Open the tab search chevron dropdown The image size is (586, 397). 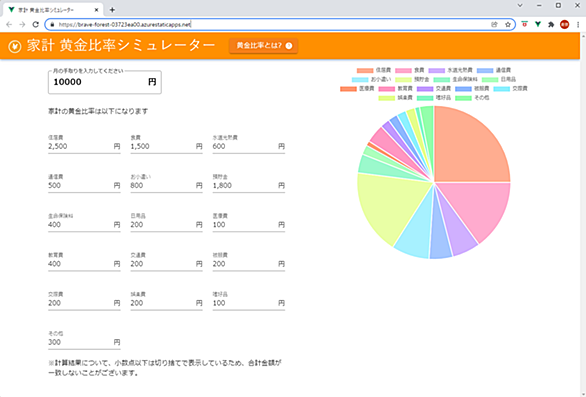520,5
